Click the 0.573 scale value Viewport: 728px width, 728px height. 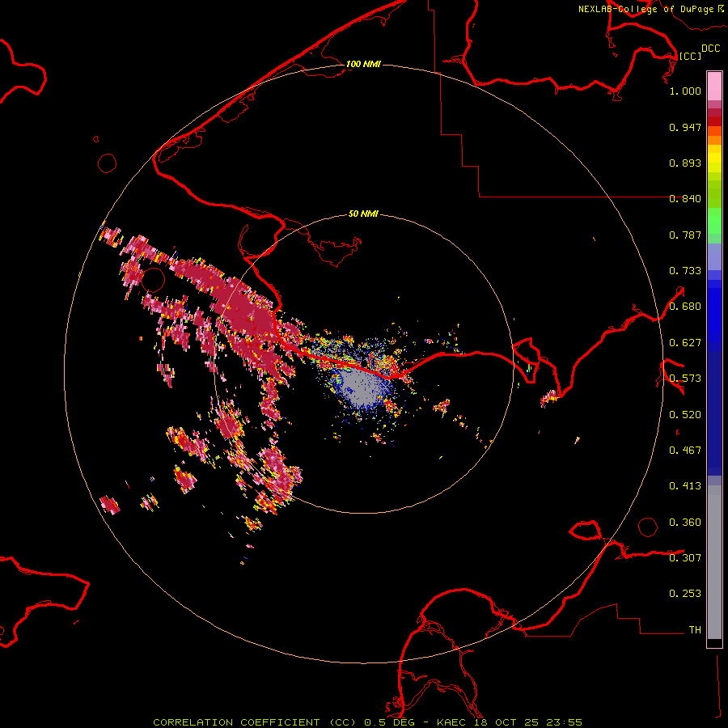click(685, 379)
